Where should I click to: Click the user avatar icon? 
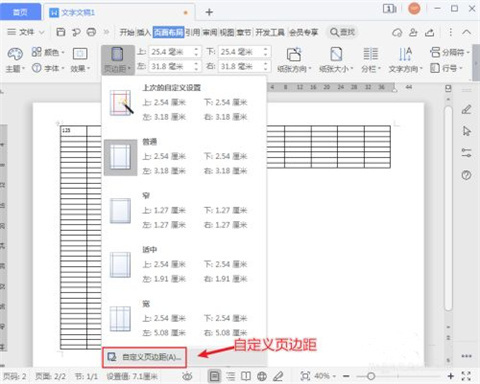[414, 9]
